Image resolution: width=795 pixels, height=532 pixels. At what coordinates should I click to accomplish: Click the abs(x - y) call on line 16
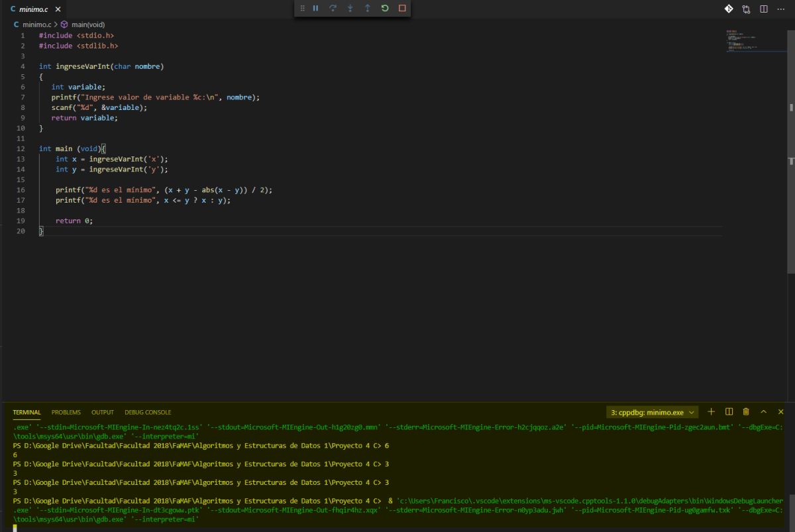(223, 189)
